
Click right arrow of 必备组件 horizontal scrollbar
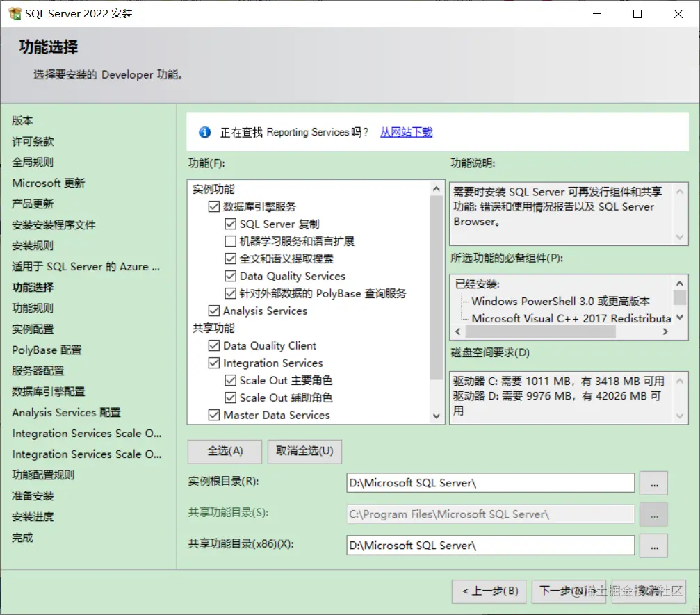(x=665, y=331)
